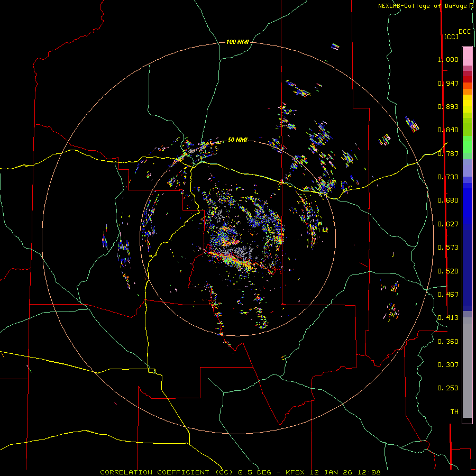Image resolution: width=476 pixels, height=476 pixels.
Task: Click the 0.893 value on the color scale
Action: point(448,106)
